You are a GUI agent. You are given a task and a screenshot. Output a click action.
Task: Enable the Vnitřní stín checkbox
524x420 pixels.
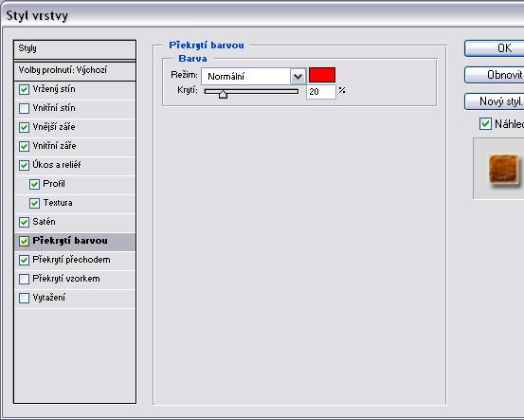24,108
